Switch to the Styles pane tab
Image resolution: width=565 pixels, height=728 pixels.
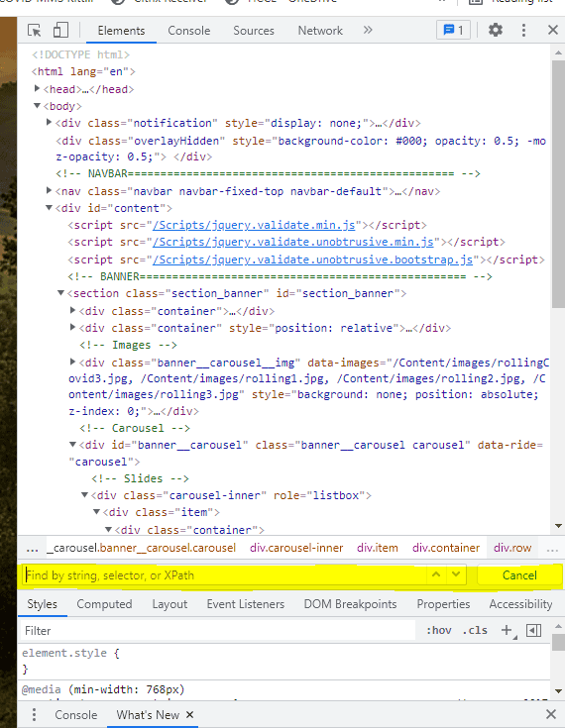coord(43,604)
